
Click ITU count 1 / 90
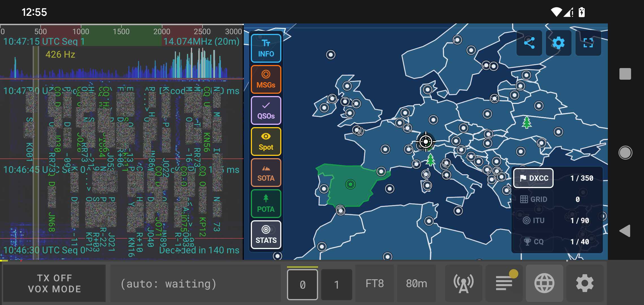580,221
